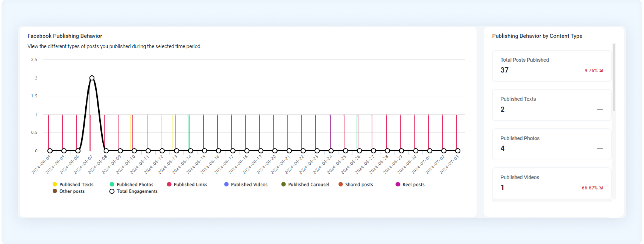Image resolution: width=644 pixels, height=244 pixels.
Task: Click the Content Type panel scrollbar thumb
Action: point(614,77)
